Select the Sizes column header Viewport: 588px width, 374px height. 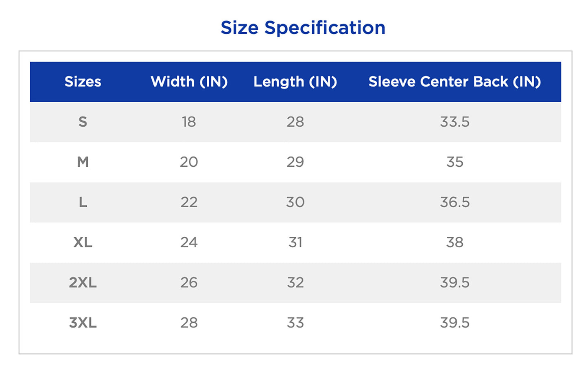[x=83, y=81]
